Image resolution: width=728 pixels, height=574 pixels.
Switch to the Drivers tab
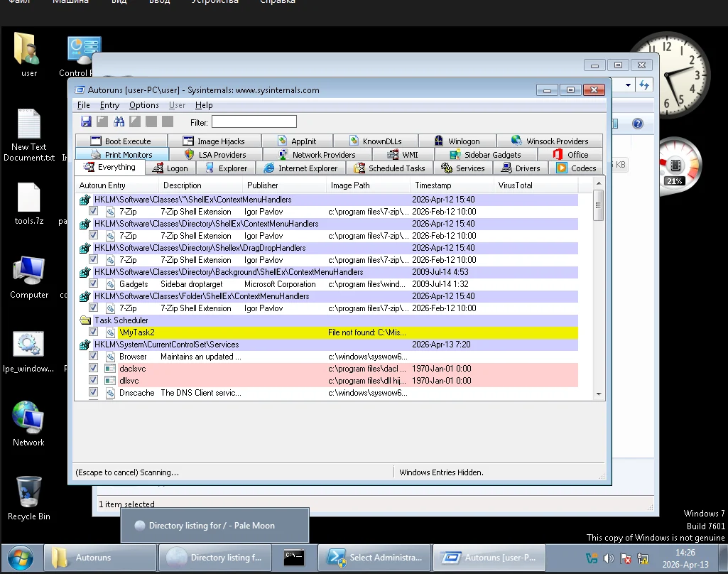tap(521, 168)
